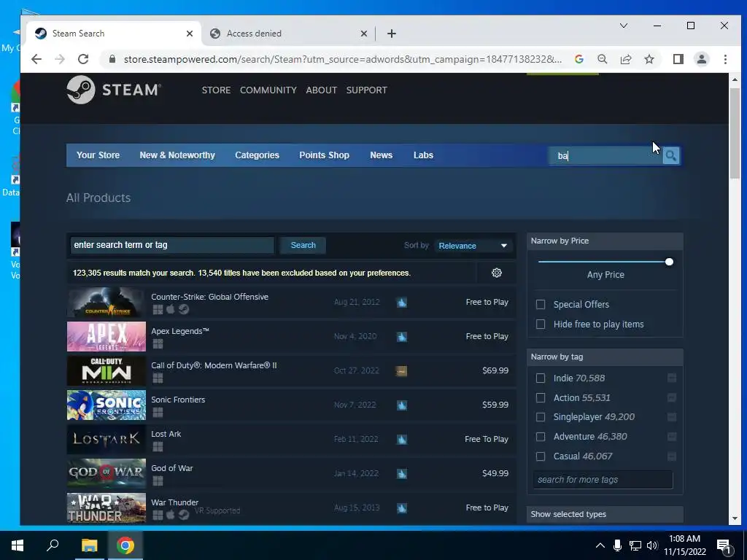Reload the Steam Search page
The width and height of the screenshot is (747, 560).
83,59
